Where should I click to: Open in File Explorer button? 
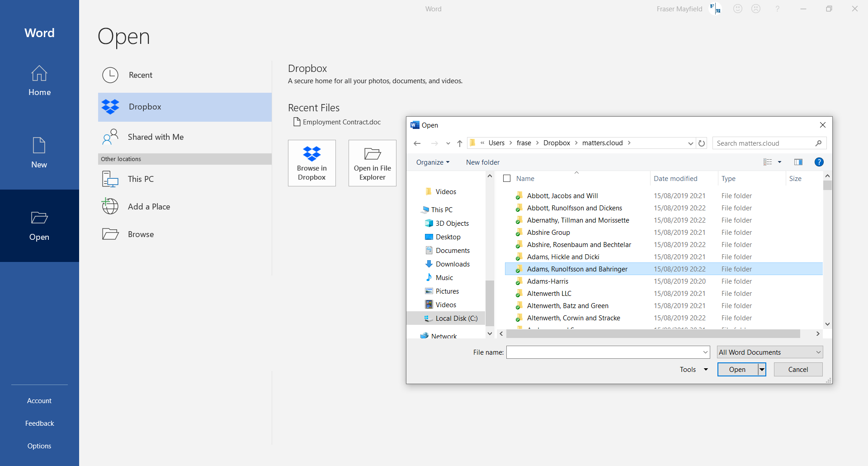[372, 163]
